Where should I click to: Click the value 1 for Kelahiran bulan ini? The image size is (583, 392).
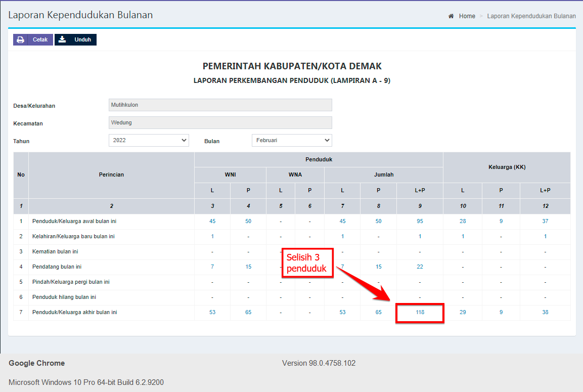(420, 236)
